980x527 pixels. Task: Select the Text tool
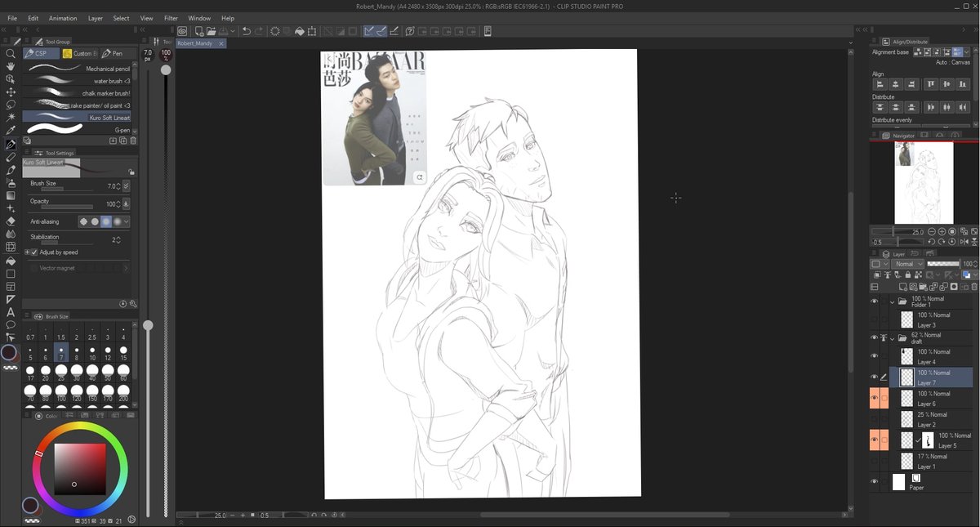click(x=11, y=311)
